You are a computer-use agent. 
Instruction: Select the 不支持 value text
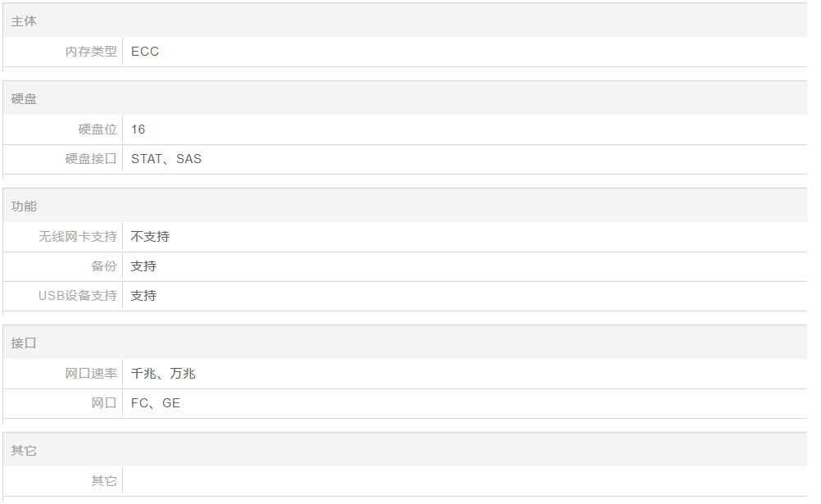click(x=150, y=237)
